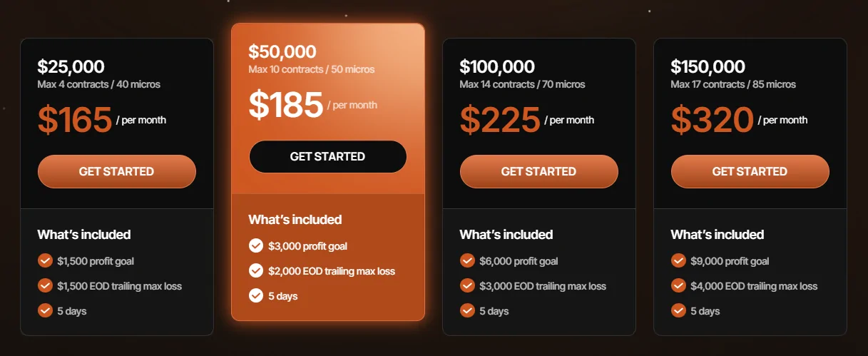Click checkmark beside $2,000 EOD trailing max loss
The image size is (868, 356).
point(256,271)
